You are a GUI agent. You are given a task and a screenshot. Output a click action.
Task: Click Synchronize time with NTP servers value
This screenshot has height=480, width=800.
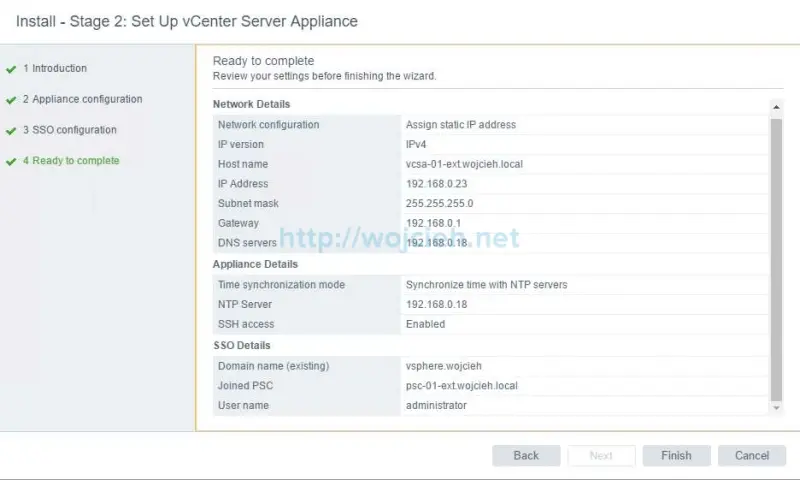click(x=486, y=285)
